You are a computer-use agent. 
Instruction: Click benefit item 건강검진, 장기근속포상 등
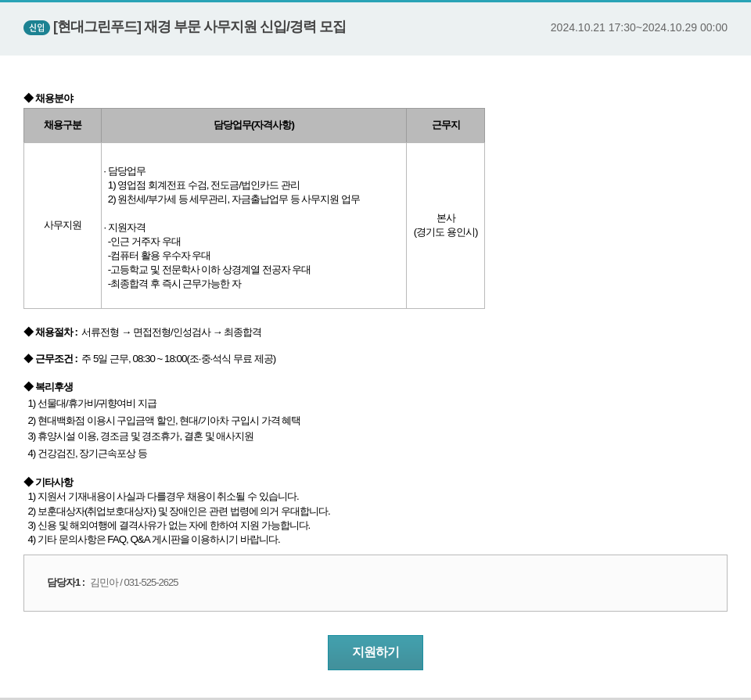pyautogui.click(x=87, y=454)
